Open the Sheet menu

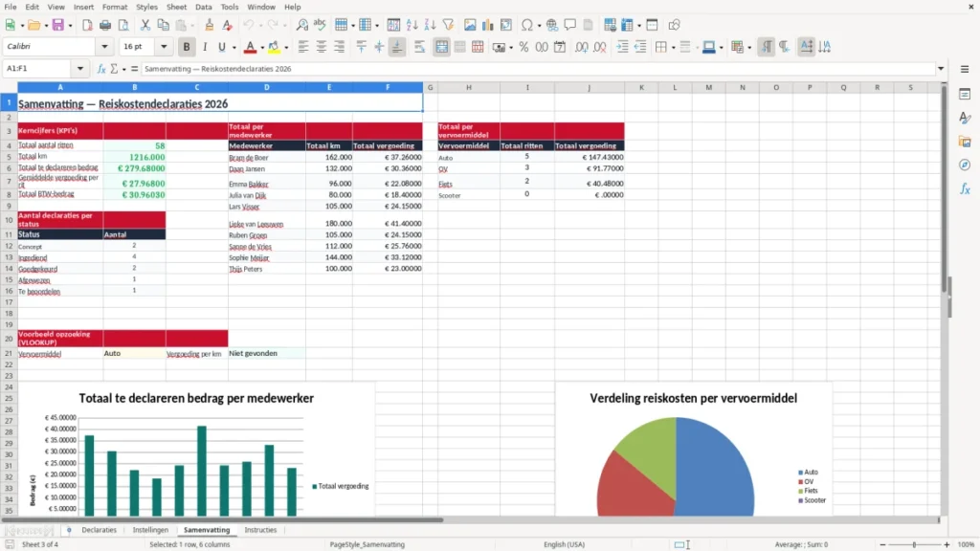pos(176,7)
